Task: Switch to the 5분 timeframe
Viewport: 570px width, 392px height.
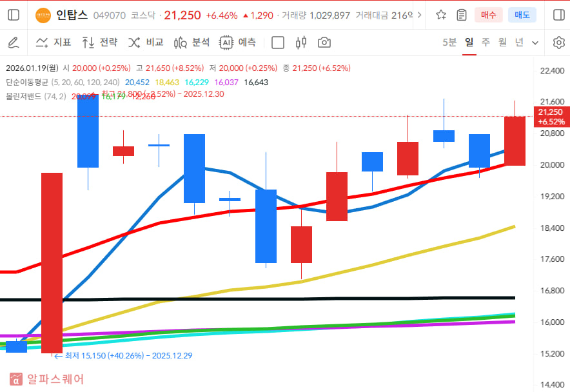Action: [449, 43]
